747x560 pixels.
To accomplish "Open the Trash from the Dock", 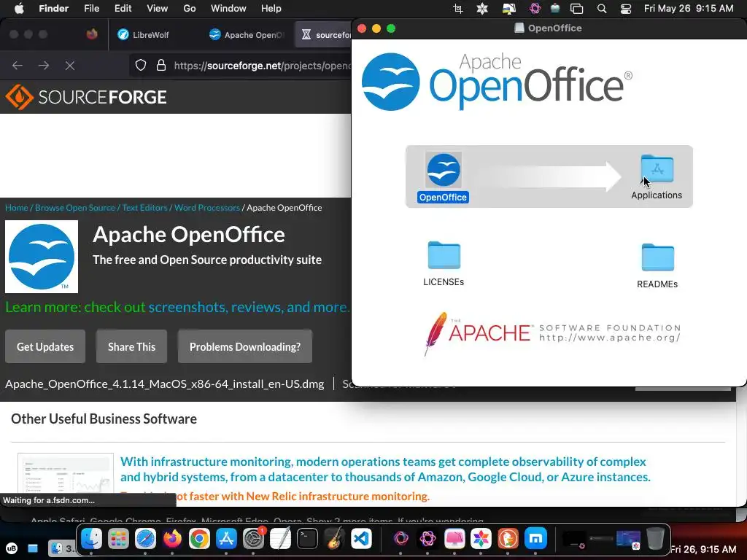I will [656, 539].
